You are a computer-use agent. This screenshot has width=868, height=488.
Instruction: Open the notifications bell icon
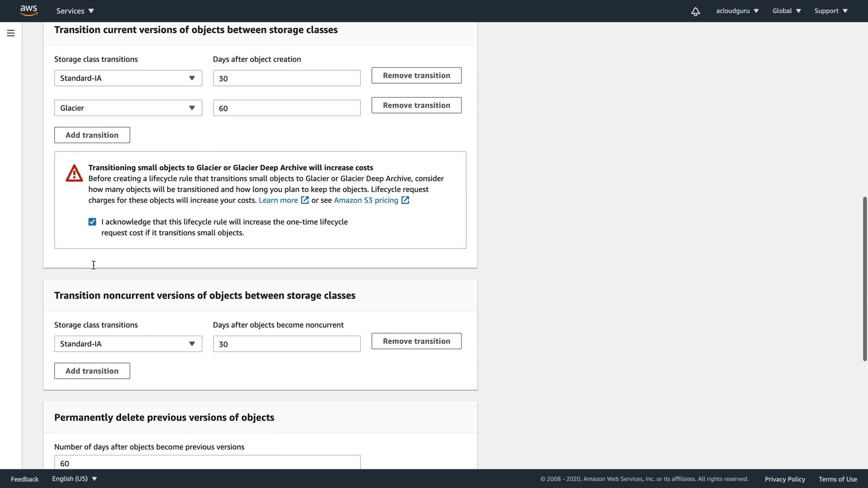695,11
